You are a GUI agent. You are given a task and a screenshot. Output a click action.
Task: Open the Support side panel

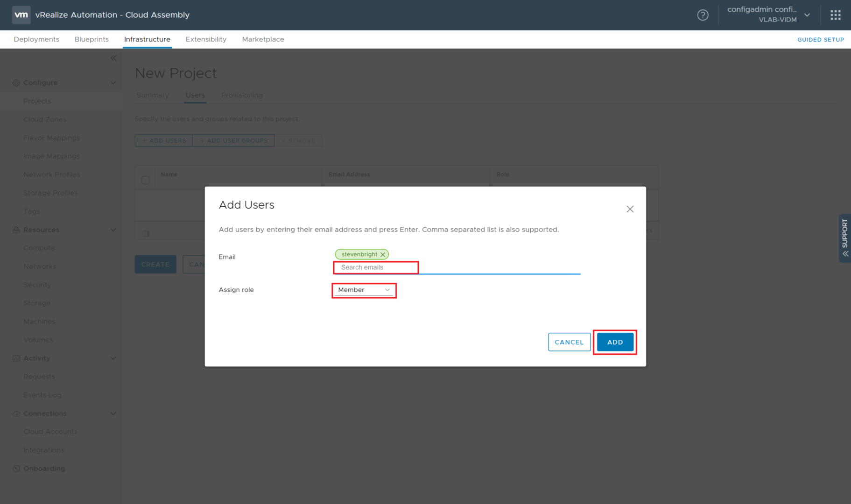coord(844,238)
